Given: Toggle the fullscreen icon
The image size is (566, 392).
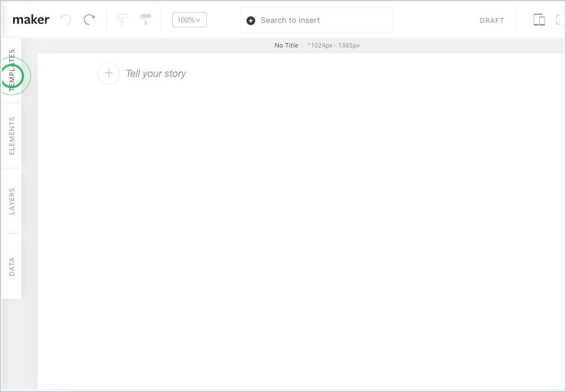Looking at the screenshot, I should (x=560, y=20).
